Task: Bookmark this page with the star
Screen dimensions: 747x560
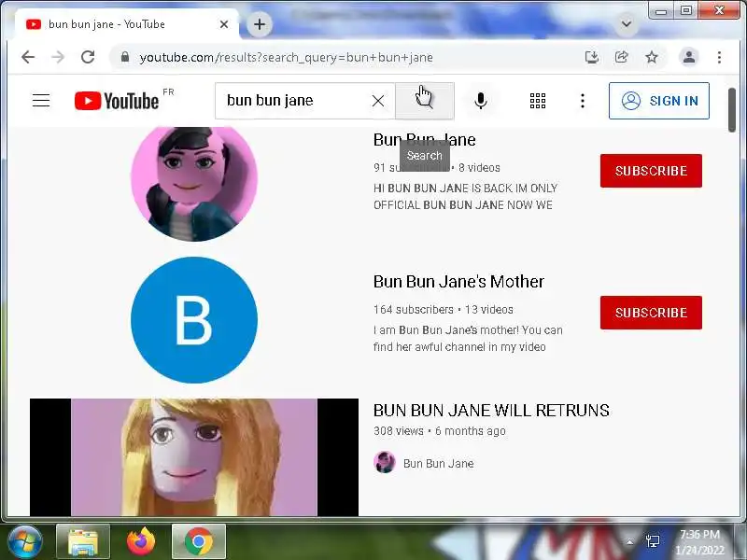Action: click(651, 57)
